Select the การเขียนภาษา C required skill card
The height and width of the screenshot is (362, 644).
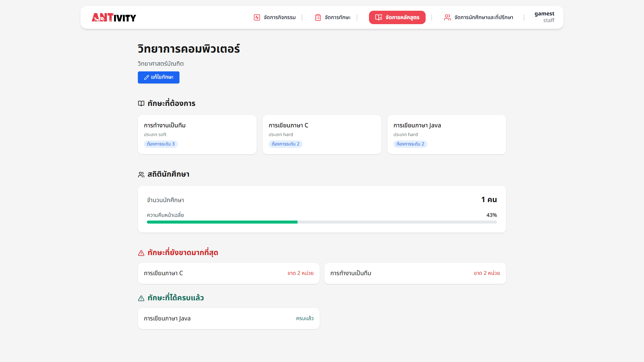(x=322, y=134)
